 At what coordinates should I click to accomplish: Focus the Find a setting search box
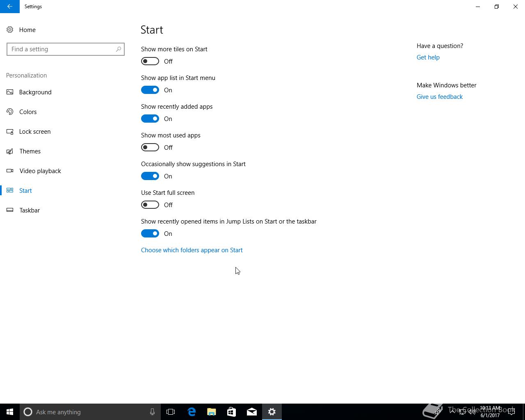(62, 49)
